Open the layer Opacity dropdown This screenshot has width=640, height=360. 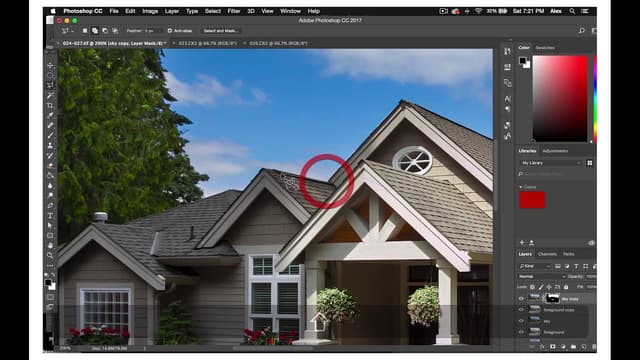[590, 276]
